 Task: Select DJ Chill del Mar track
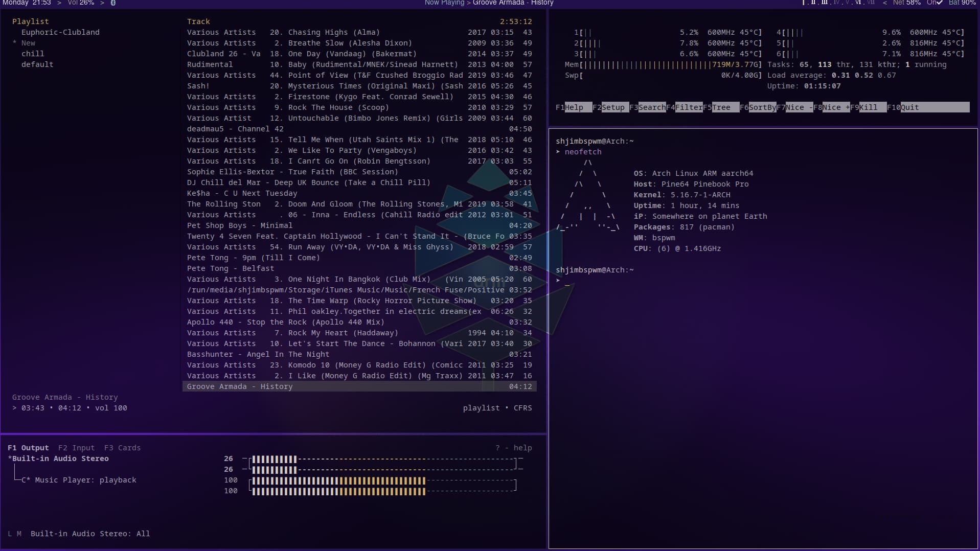359,182
